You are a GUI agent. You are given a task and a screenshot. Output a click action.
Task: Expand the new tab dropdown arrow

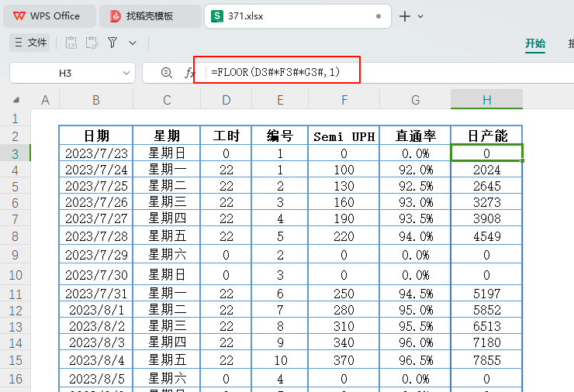pyautogui.click(x=420, y=16)
